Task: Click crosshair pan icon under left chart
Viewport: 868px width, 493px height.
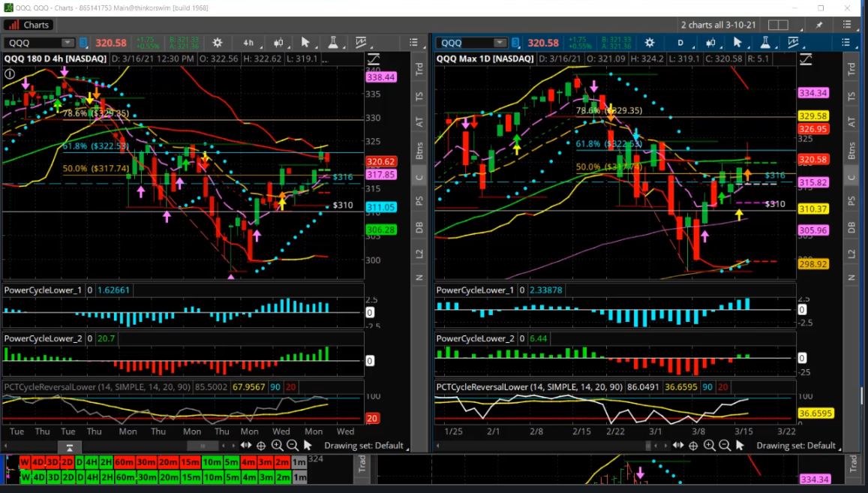Action: coord(261,446)
